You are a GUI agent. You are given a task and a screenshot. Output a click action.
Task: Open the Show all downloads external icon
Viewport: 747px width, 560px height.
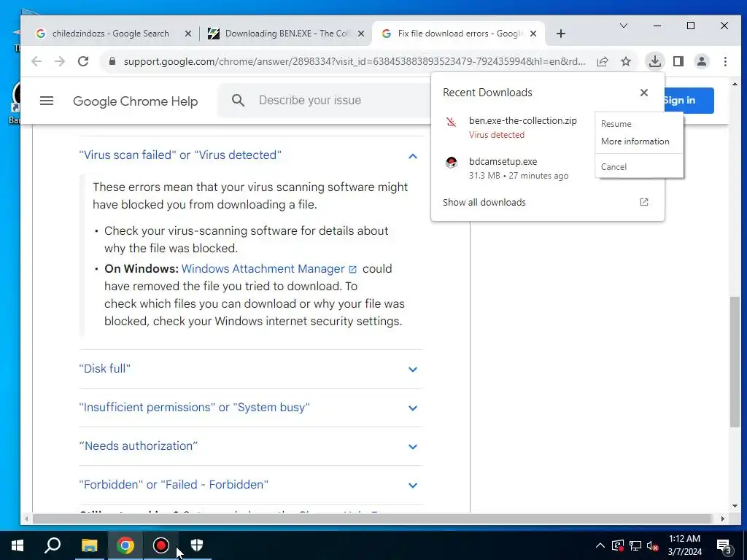click(644, 202)
